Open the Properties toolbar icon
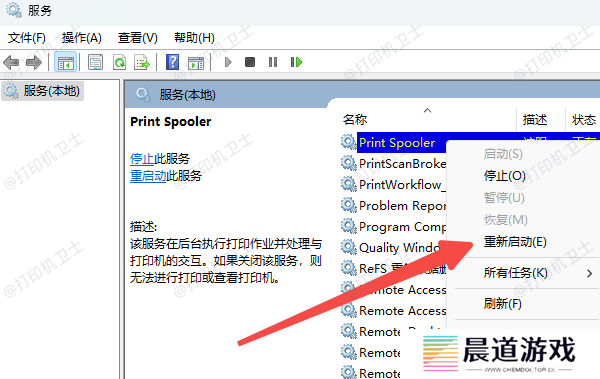Image resolution: width=600 pixels, height=379 pixels. 95,62
